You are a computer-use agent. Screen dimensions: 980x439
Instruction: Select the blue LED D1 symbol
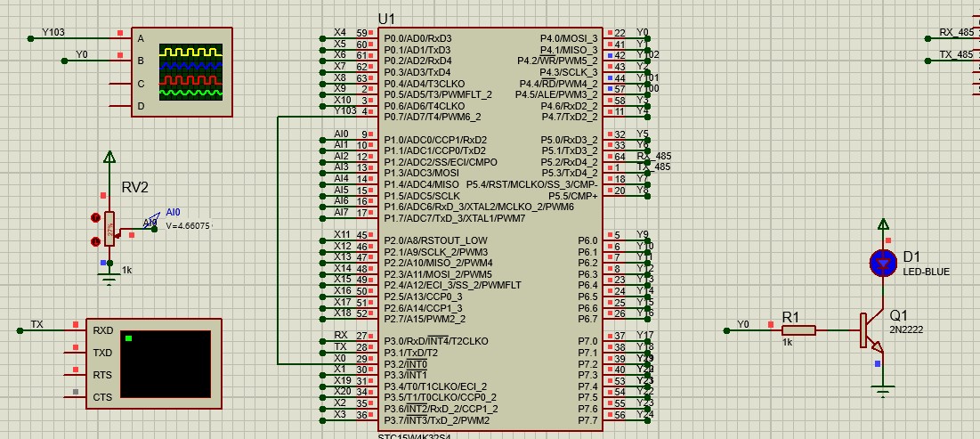pos(883,264)
